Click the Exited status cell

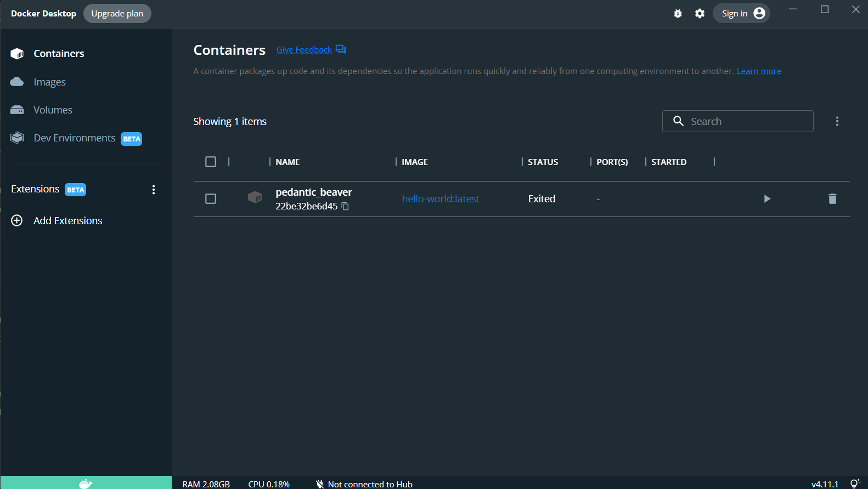[542, 199]
